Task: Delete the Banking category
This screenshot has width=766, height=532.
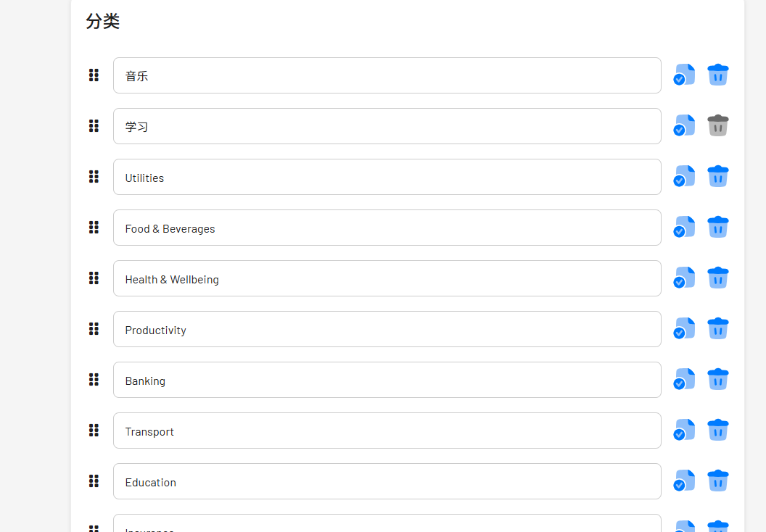Action: 717,380
